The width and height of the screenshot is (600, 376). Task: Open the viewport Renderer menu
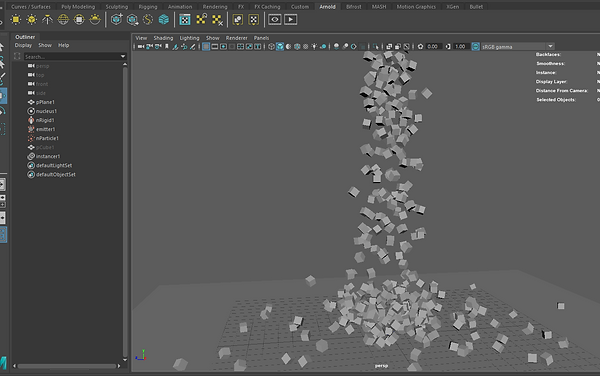(x=236, y=38)
